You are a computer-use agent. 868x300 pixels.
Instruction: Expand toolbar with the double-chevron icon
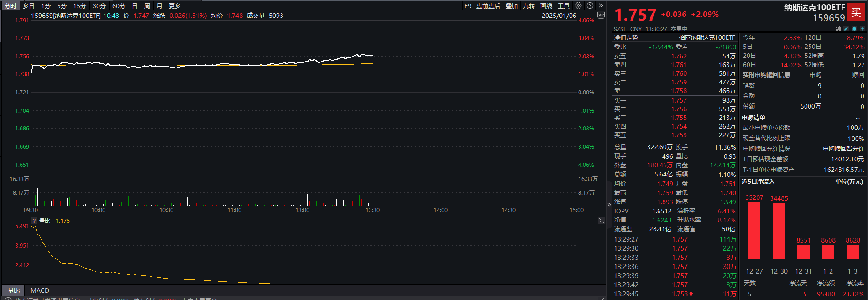pyautogui.click(x=601, y=5)
